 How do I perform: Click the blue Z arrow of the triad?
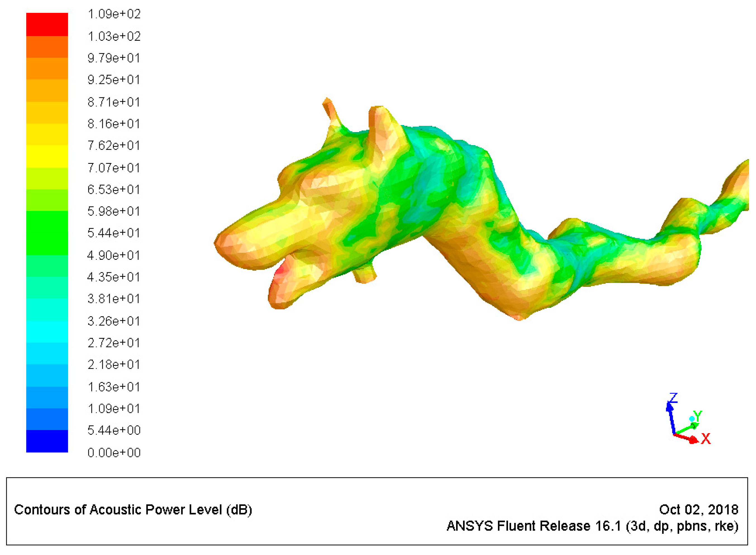click(x=671, y=419)
